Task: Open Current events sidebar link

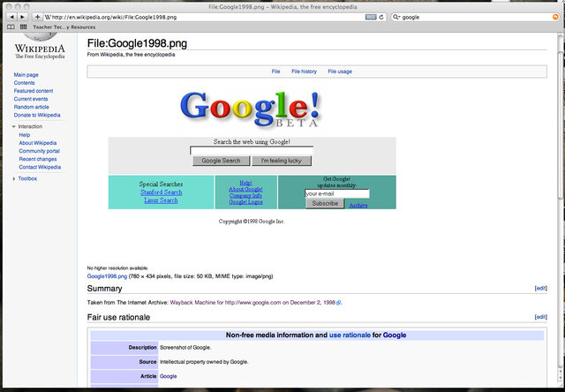Action: coord(31,99)
